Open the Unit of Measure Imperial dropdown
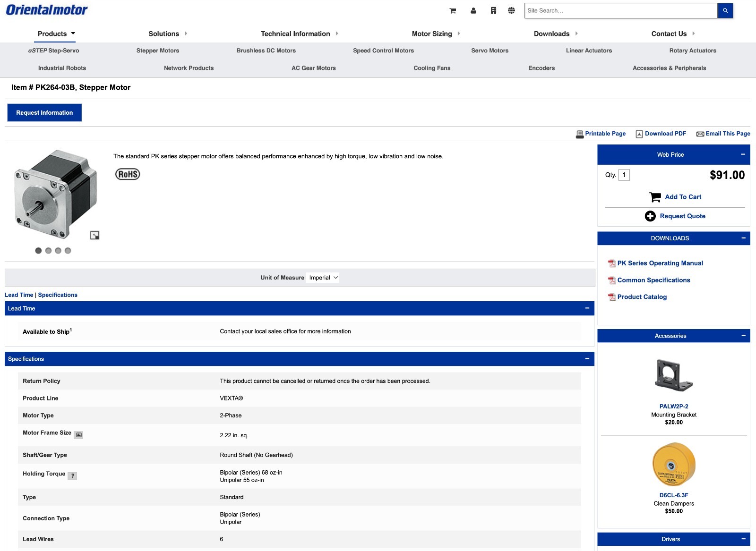This screenshot has width=756, height=551. (323, 278)
